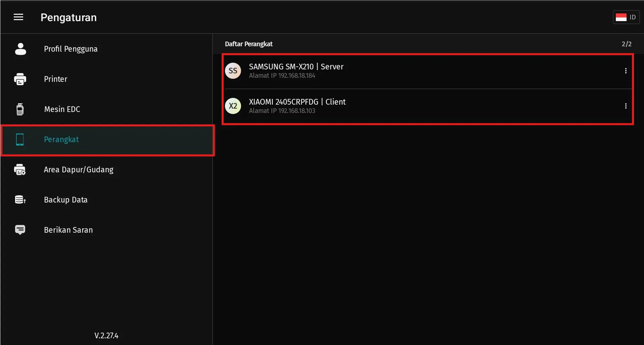Go to Printer settings
The width and height of the screenshot is (644, 345).
[x=56, y=79]
